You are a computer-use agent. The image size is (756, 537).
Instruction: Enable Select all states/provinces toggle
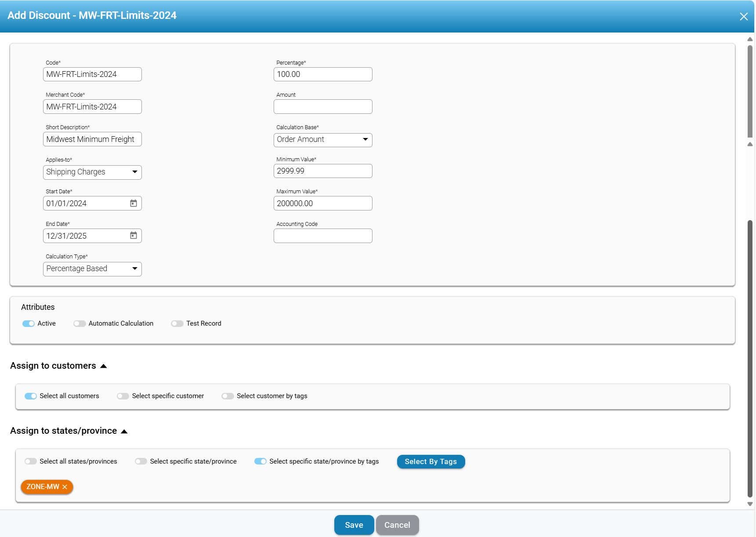[31, 461]
